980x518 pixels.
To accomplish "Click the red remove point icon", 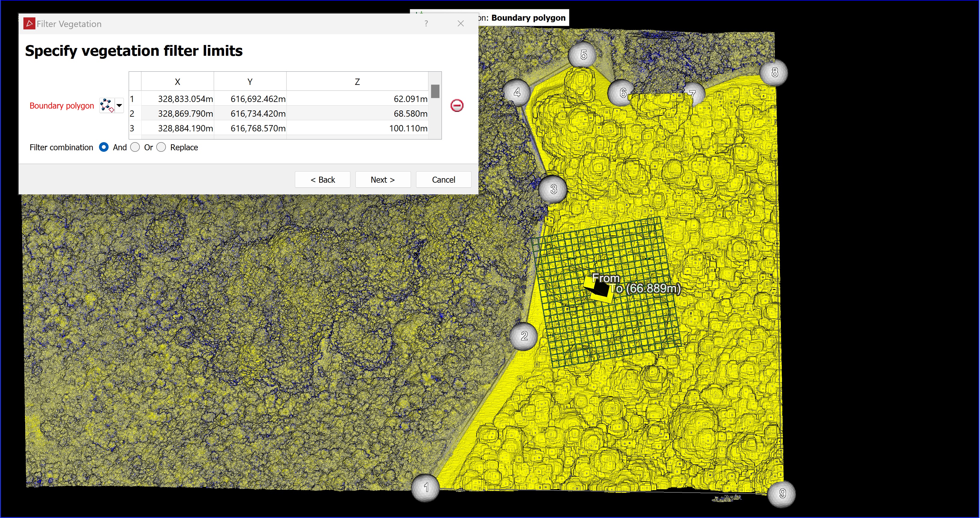I will [457, 105].
